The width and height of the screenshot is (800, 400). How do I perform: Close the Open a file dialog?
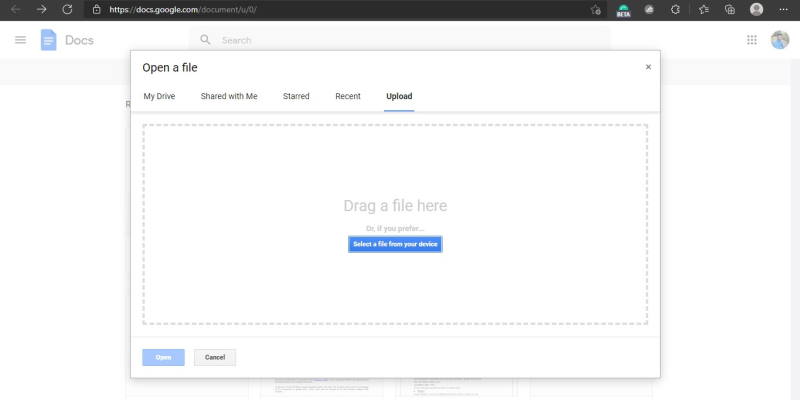click(648, 67)
